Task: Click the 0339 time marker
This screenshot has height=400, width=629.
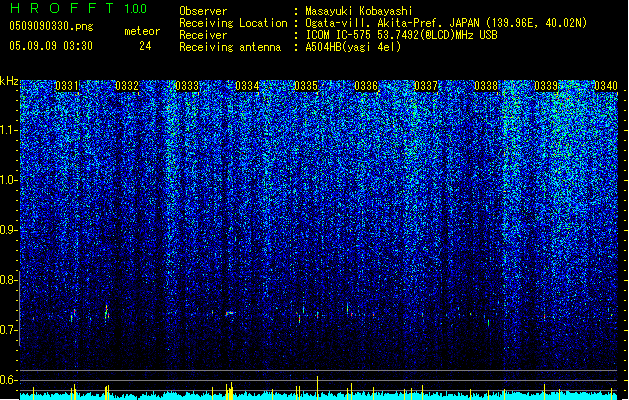Action: tap(546, 86)
